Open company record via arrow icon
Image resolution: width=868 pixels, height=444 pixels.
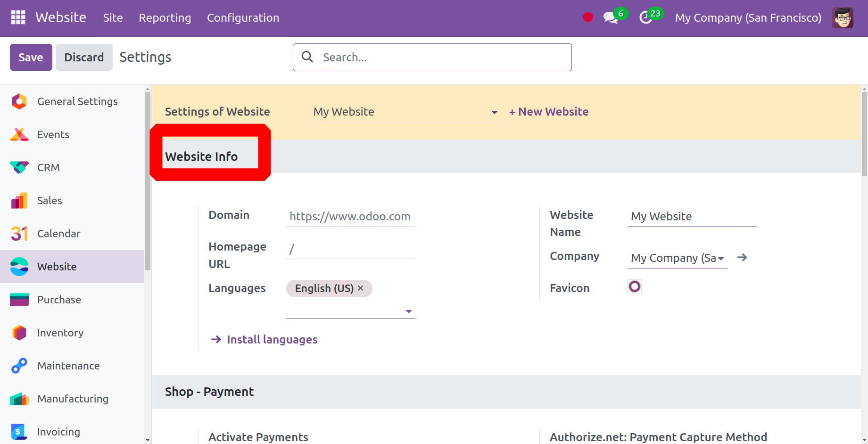click(742, 258)
